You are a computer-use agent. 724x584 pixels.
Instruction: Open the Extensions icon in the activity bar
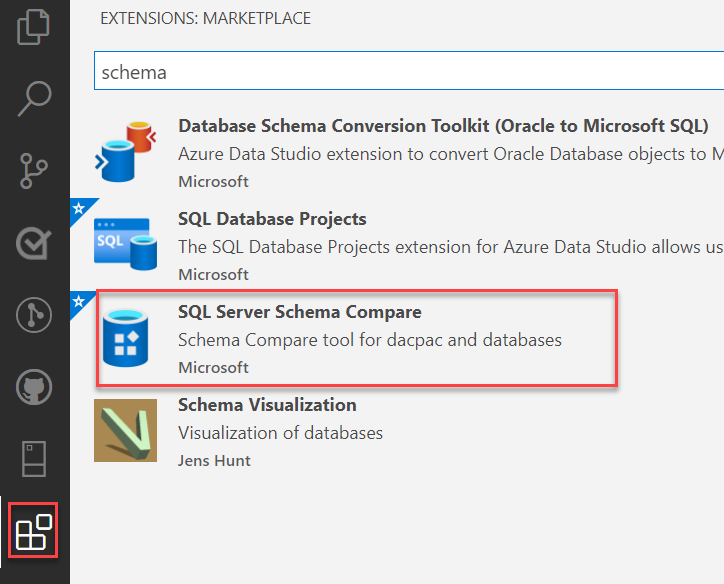coord(33,530)
